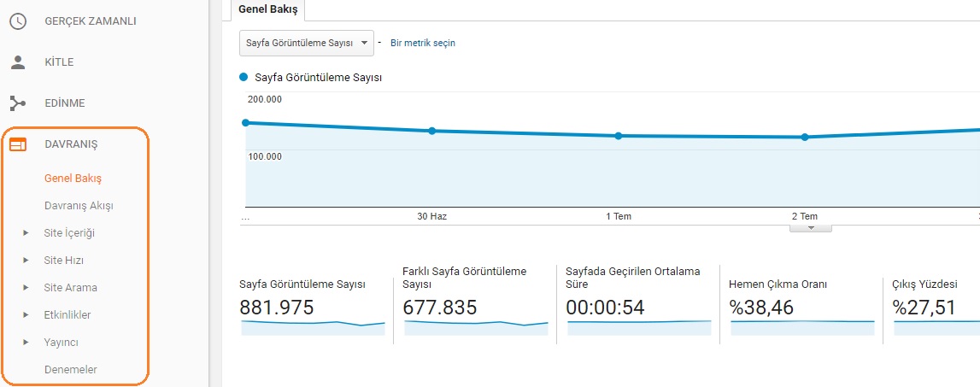
Task: Click the small arrow handle below the chart
Action: point(810,228)
